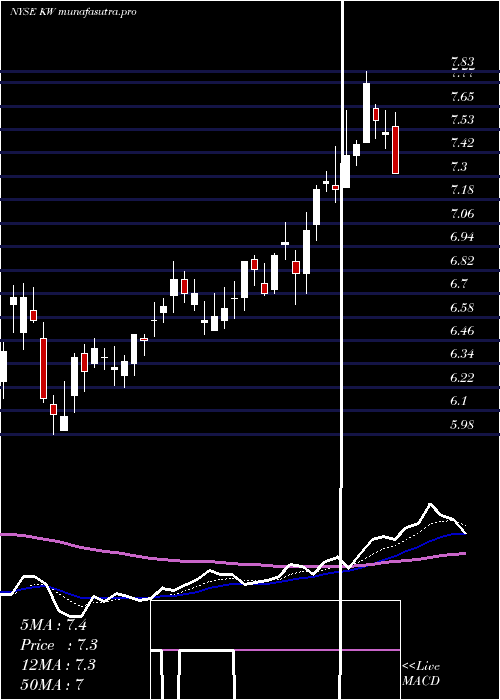Select the 6.7 price axis label
This screenshot has height=700, width=500.
459,283
